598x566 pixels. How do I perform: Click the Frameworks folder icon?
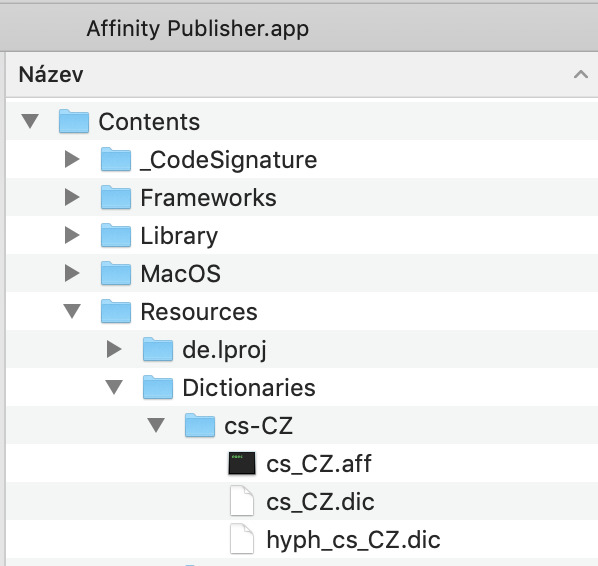tap(116, 197)
